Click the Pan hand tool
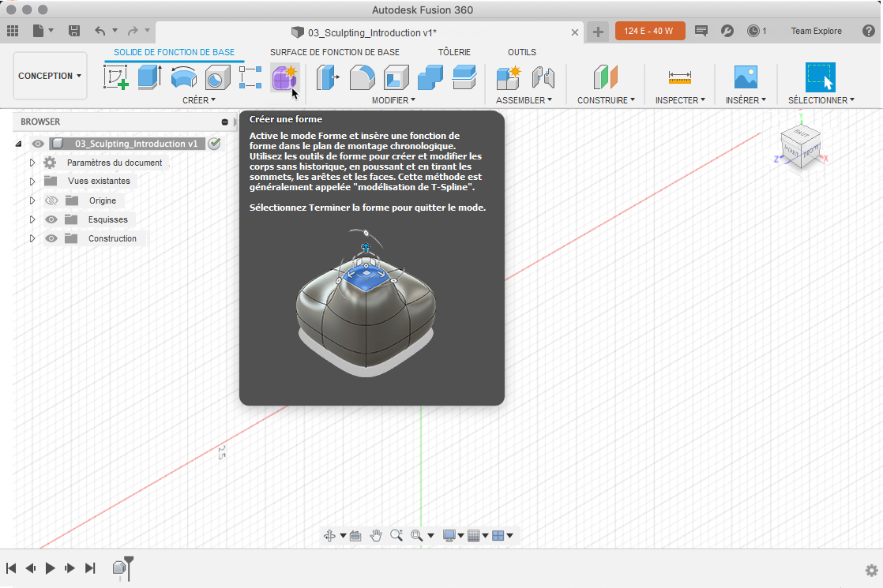The height and width of the screenshot is (588, 883). [x=376, y=536]
